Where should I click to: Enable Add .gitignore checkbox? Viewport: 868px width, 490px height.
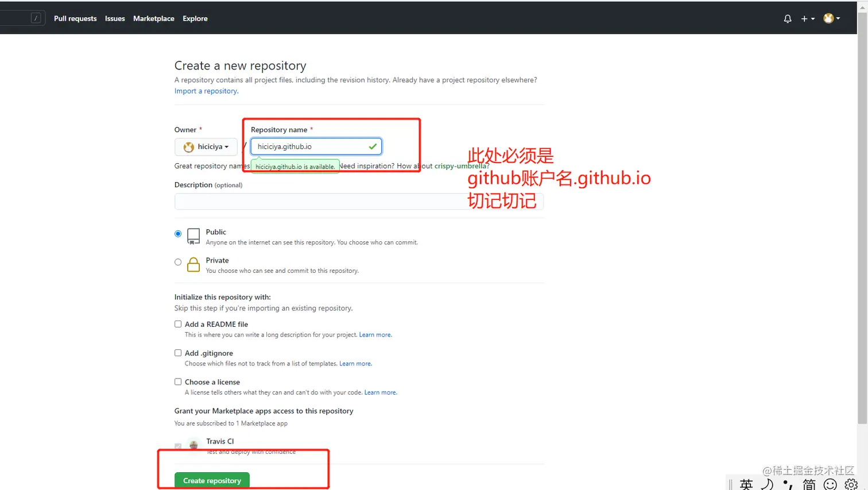coord(178,353)
